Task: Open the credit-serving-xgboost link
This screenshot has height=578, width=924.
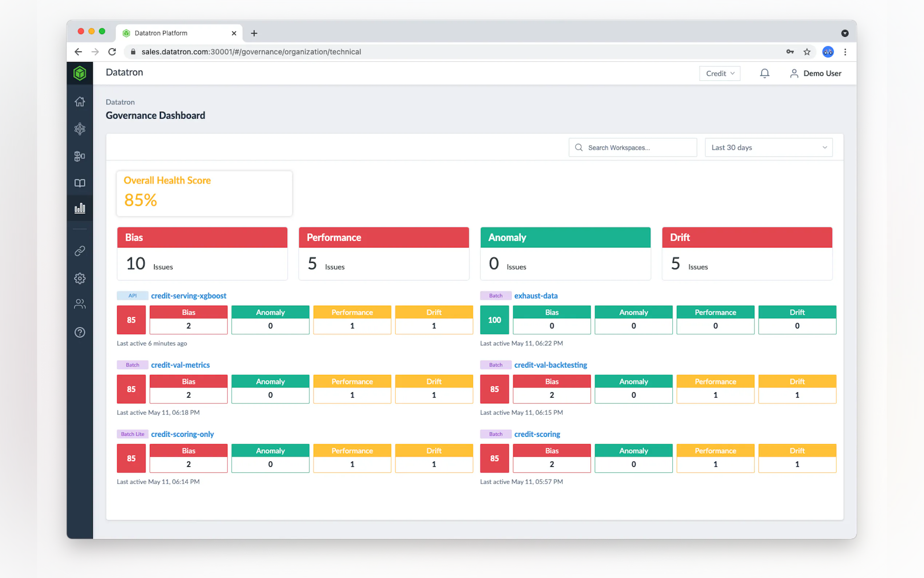Action: point(188,296)
